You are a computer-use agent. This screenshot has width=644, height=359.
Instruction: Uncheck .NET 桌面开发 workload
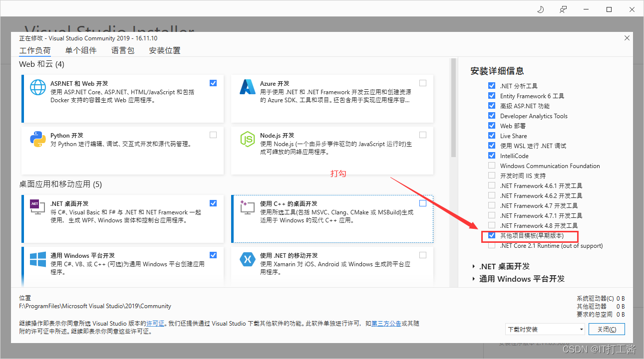(213, 203)
